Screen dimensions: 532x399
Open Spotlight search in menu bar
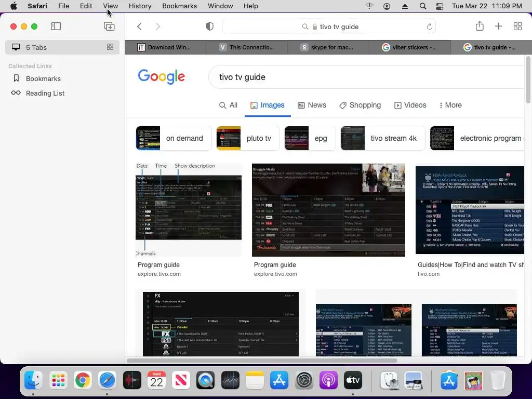423,6
